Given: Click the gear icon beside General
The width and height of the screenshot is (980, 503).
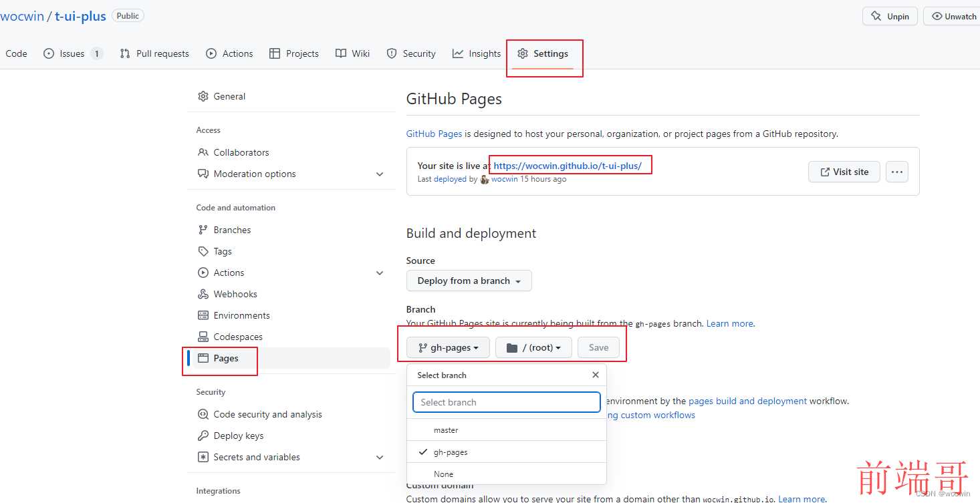Looking at the screenshot, I should (203, 96).
